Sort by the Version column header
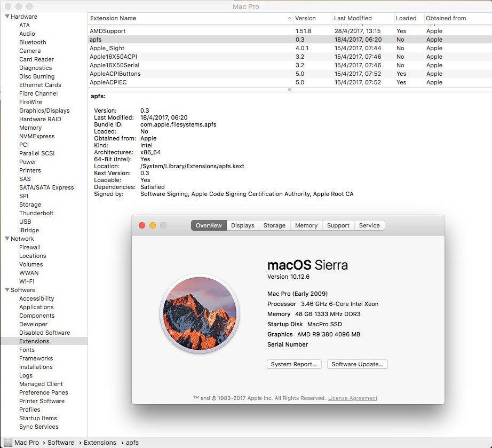Image resolution: width=492 pixels, height=448 pixels. point(313,18)
